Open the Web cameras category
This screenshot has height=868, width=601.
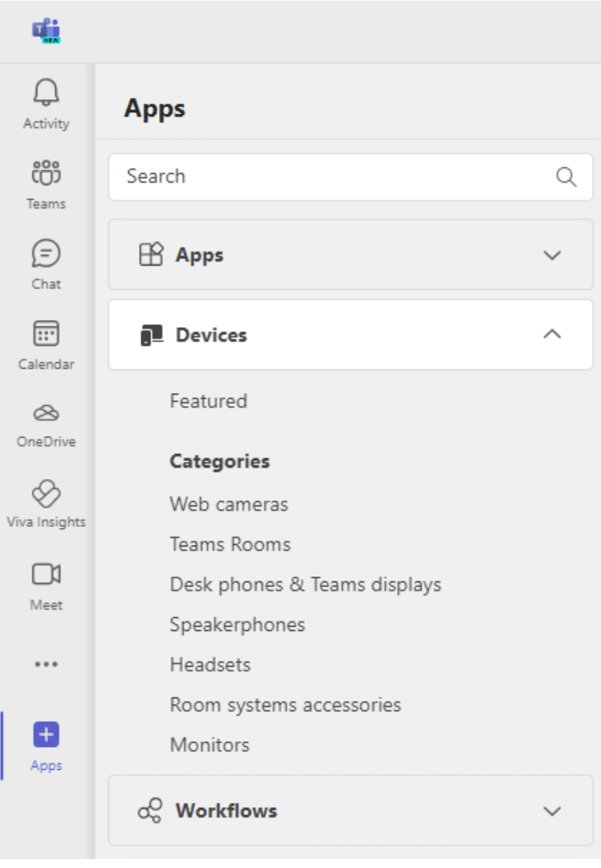[x=229, y=504]
